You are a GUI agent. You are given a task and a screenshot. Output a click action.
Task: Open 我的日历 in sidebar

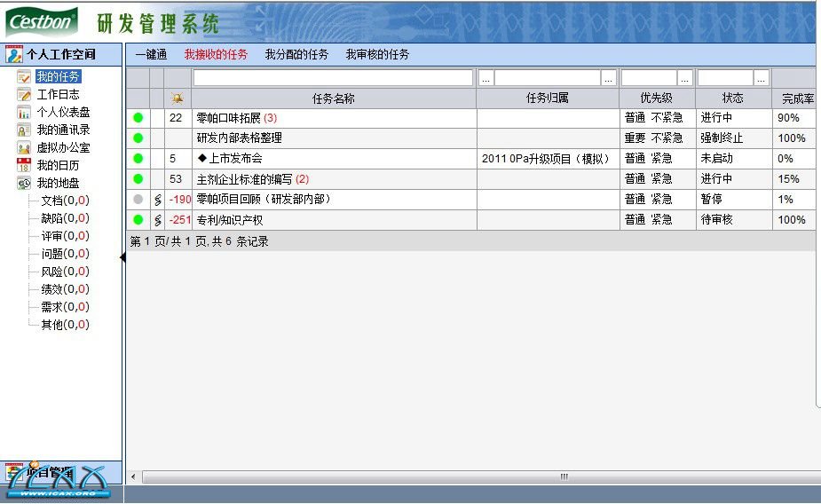58,165
